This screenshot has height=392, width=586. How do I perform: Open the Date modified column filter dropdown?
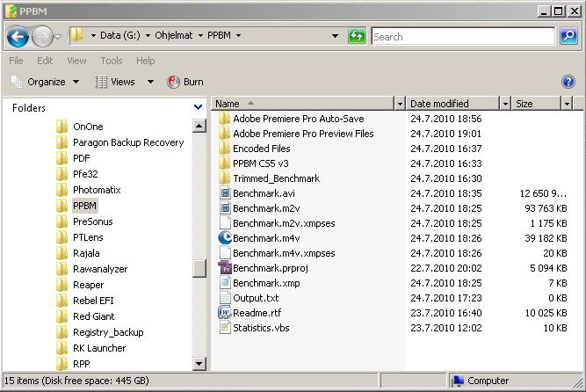click(505, 104)
